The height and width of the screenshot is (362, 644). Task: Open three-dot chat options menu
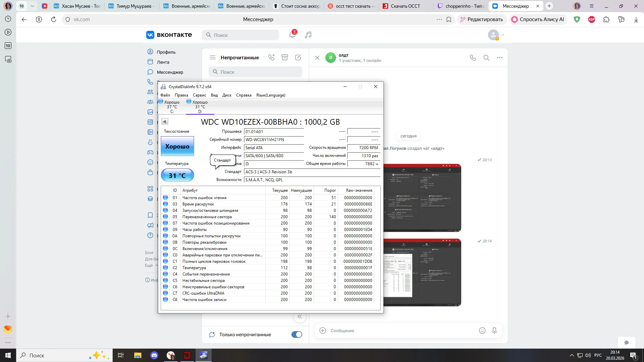(500, 58)
